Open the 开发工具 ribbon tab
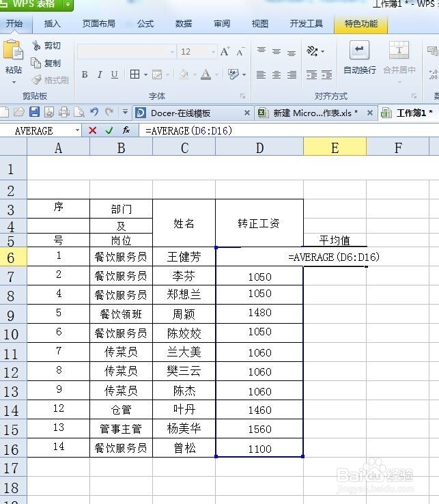The width and height of the screenshot is (439, 504). (307, 23)
